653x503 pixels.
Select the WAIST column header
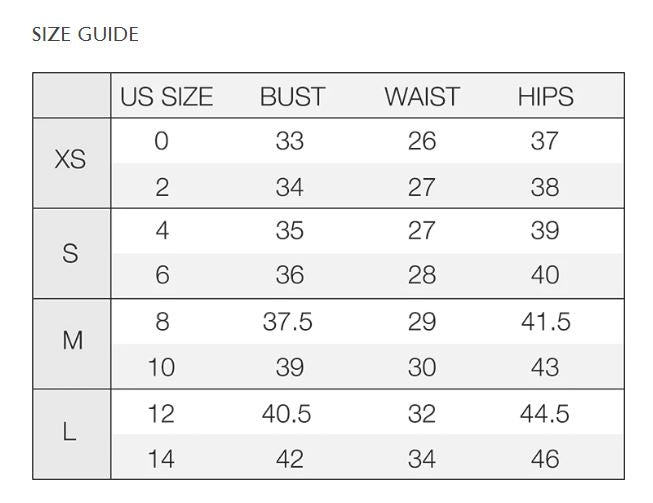coord(422,97)
